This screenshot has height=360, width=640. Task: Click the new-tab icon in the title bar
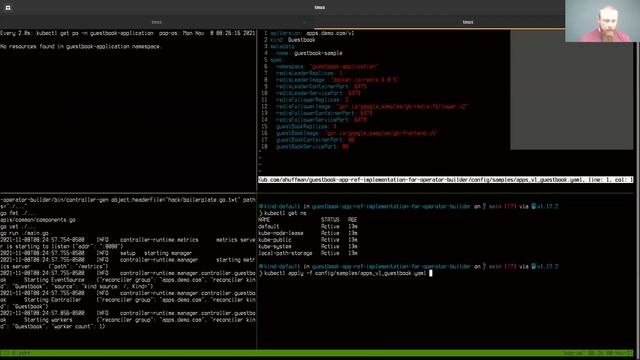coord(8,7)
